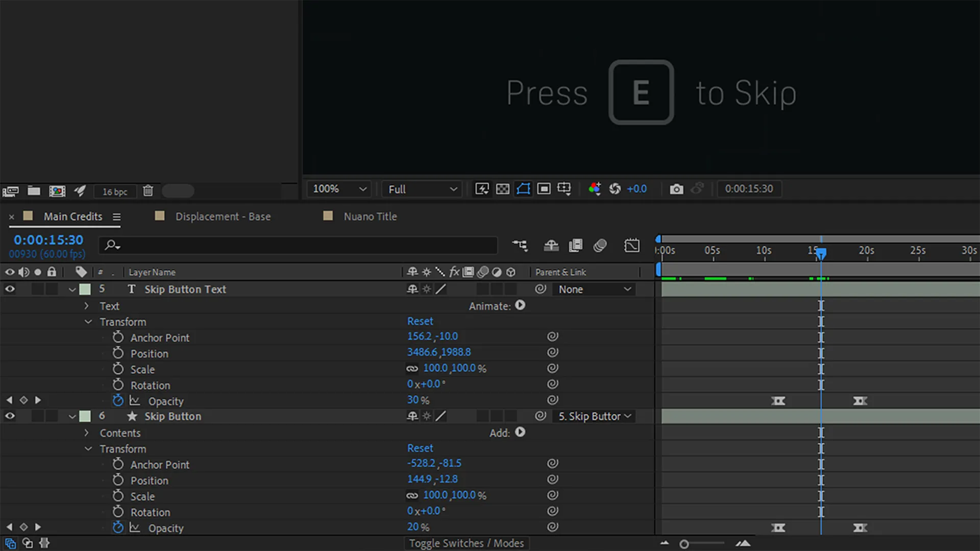This screenshot has width=980, height=551.
Task: Show channel and color management settings
Action: (595, 189)
